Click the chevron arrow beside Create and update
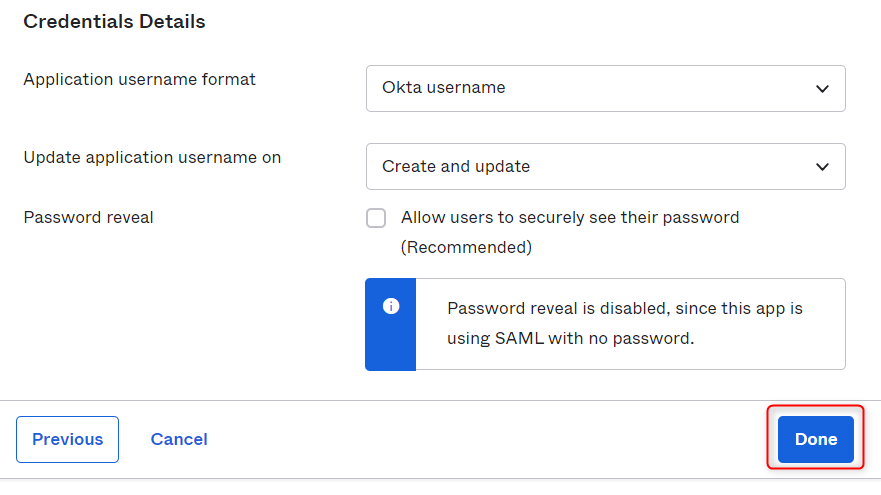The image size is (881, 495). pyautogui.click(x=822, y=167)
